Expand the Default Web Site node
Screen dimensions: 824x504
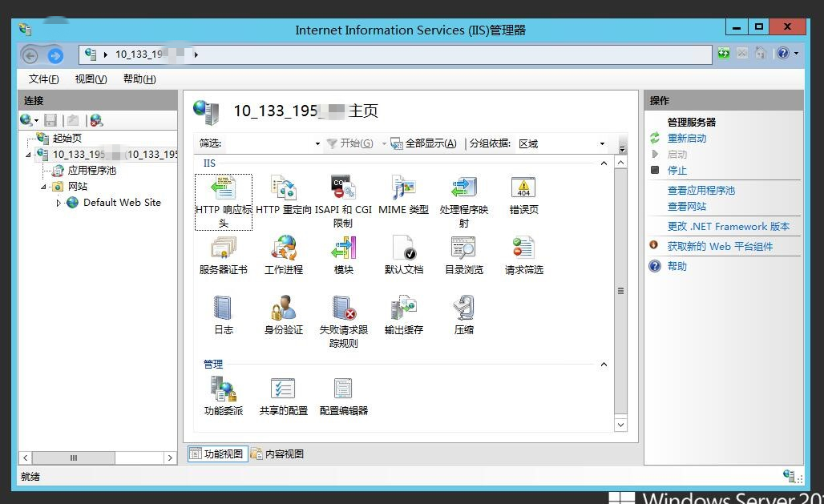59,203
